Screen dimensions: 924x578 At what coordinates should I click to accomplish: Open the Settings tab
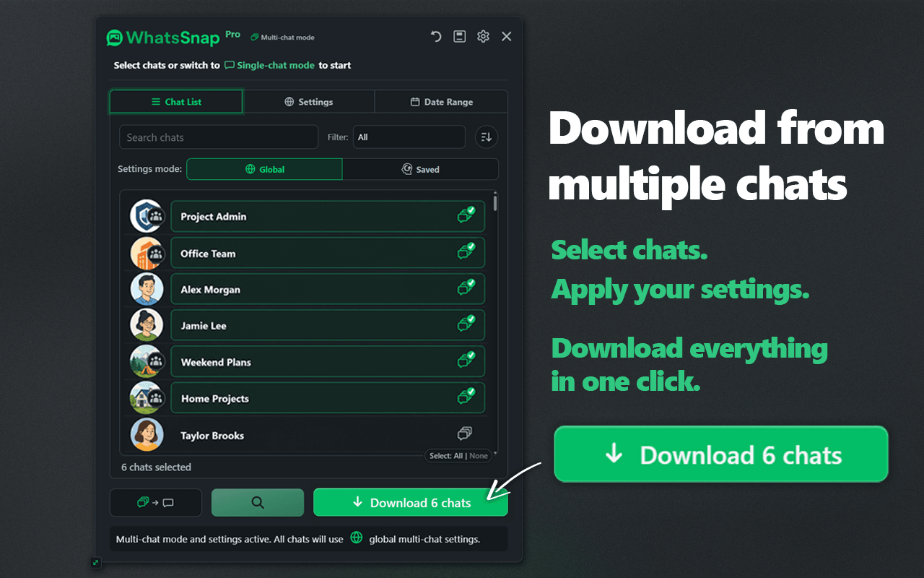pyautogui.click(x=309, y=102)
